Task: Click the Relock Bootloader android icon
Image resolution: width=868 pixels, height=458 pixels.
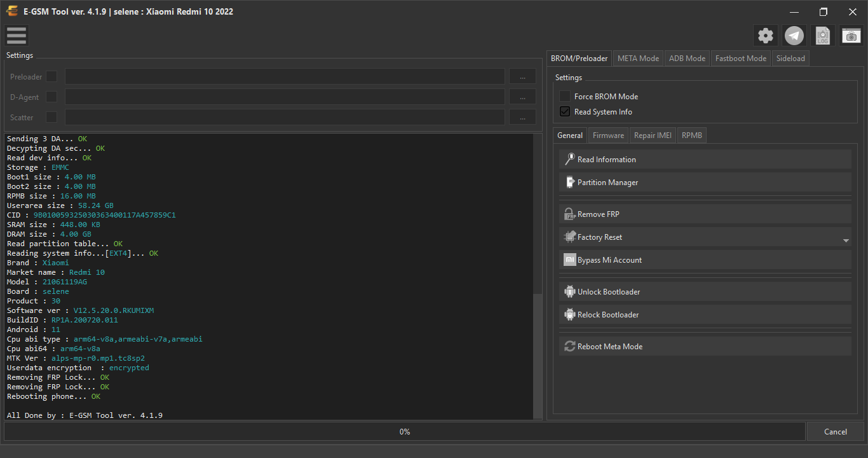Action: [x=570, y=314]
